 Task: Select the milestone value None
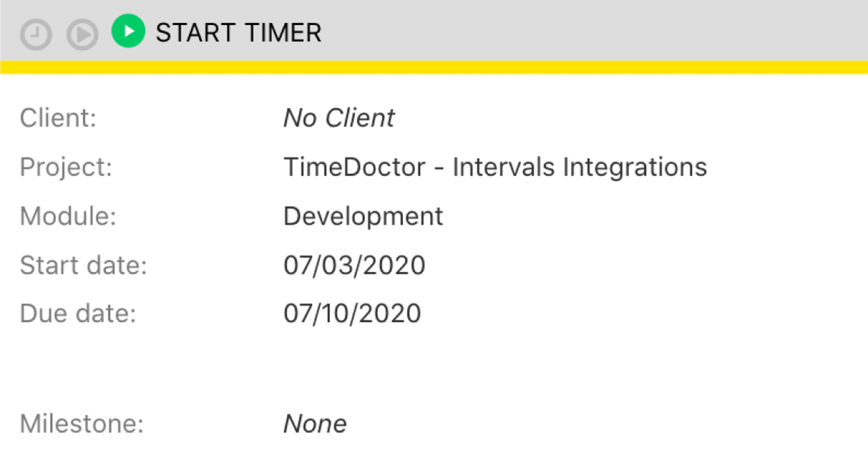[315, 423]
